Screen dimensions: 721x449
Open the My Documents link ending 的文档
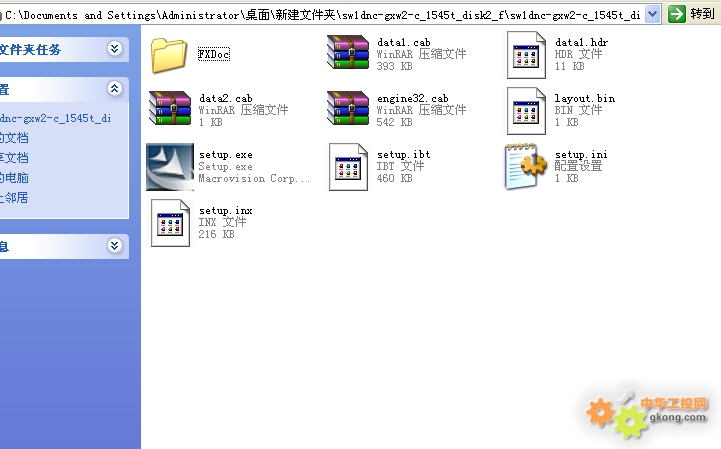14,138
